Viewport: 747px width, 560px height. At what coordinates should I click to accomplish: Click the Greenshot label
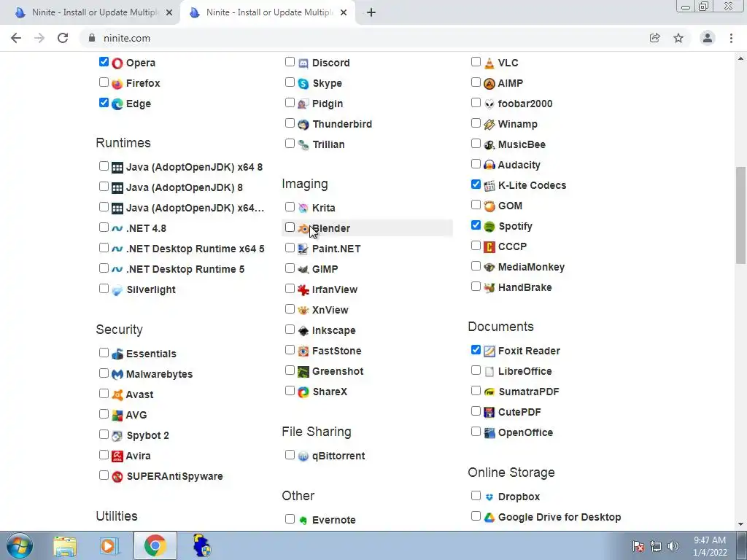tap(338, 371)
